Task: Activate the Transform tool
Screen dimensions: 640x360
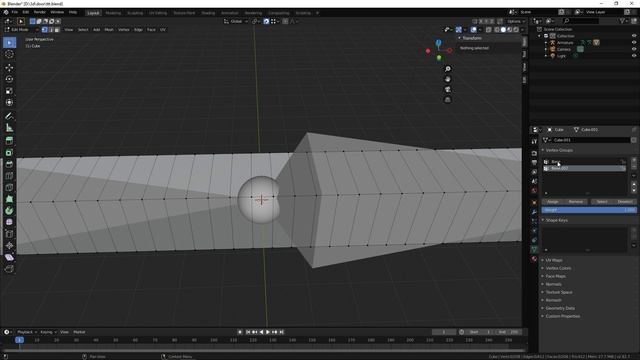Action: click(9, 102)
